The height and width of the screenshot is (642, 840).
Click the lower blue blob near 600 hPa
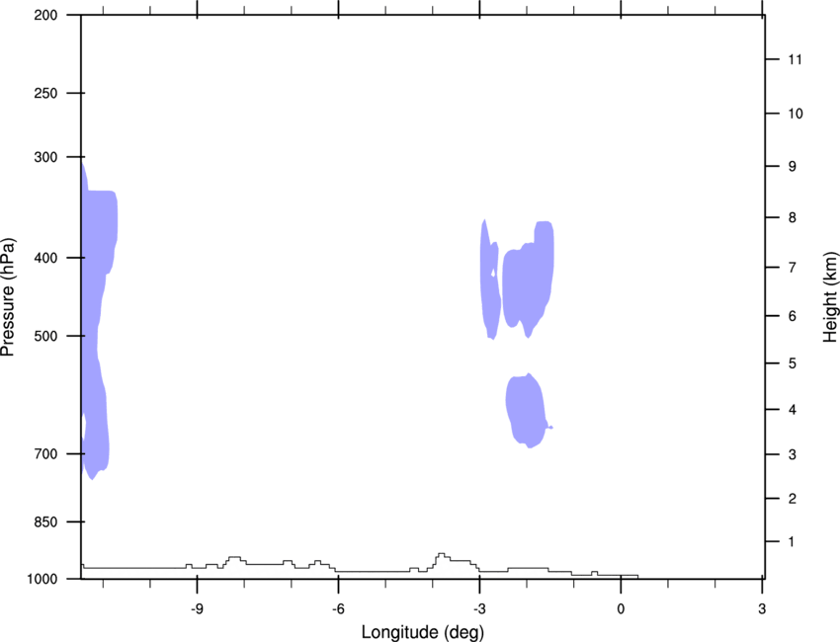[528, 411]
